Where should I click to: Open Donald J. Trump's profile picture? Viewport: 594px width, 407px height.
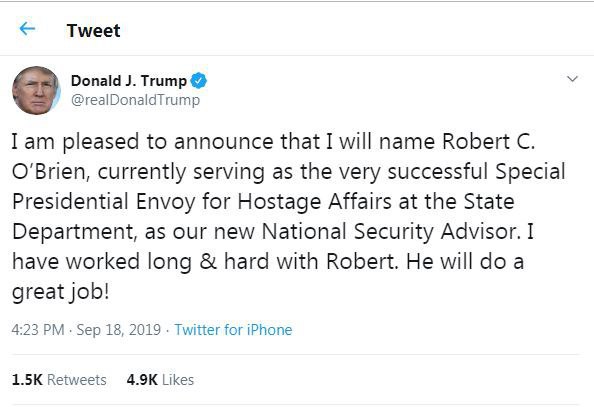pyautogui.click(x=36, y=90)
